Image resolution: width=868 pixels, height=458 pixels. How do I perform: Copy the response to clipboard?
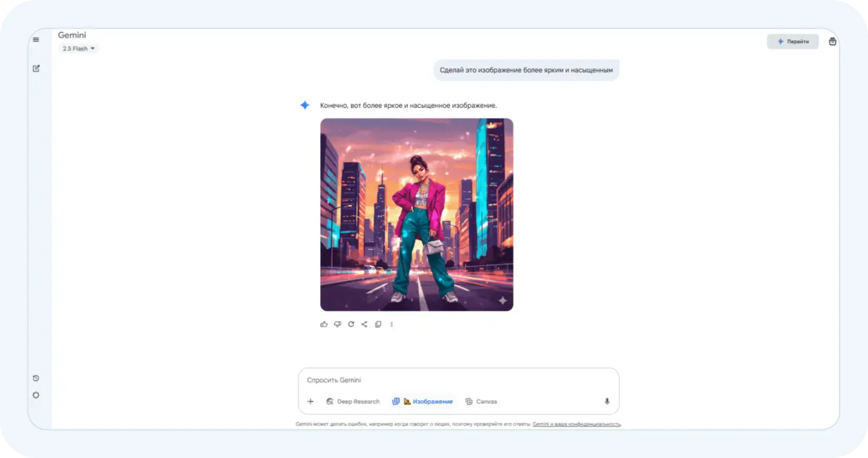pyautogui.click(x=378, y=324)
